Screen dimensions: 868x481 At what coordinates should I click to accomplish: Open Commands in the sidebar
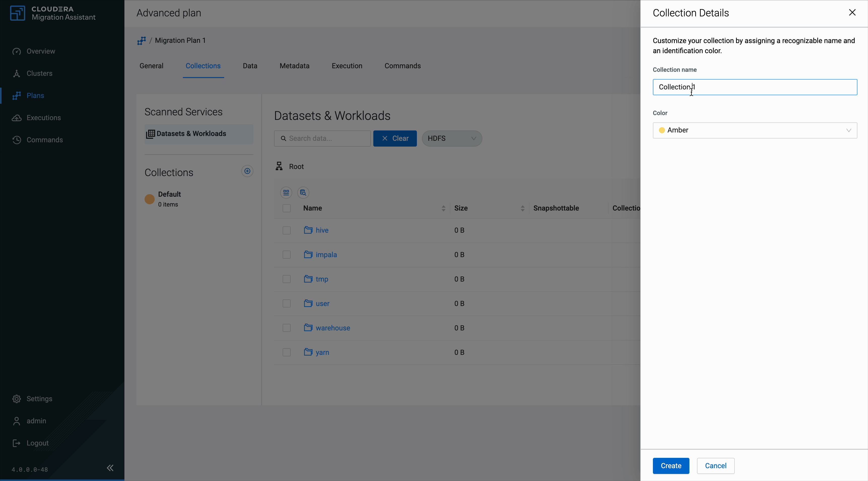(45, 140)
